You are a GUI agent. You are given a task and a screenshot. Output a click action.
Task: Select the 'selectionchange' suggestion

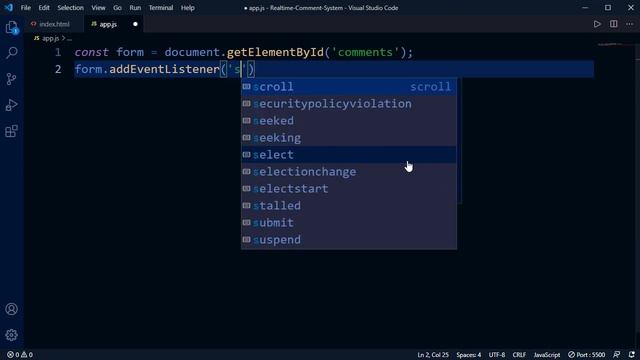point(349,172)
